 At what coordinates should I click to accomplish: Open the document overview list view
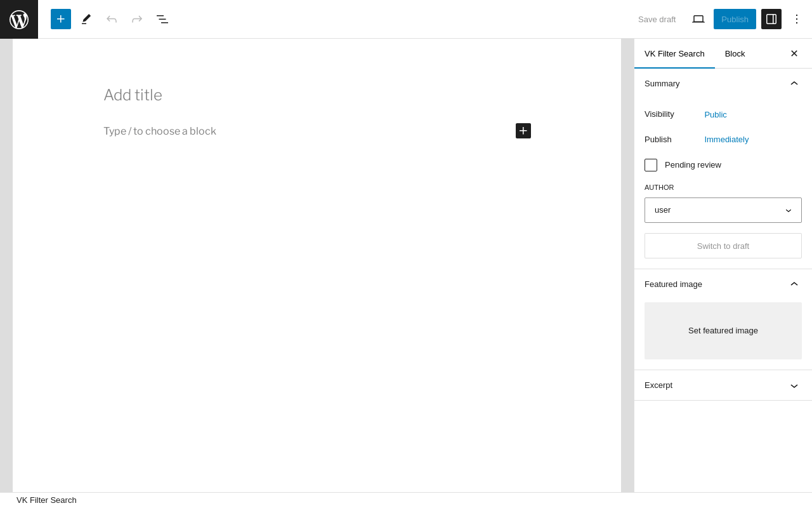pos(162,19)
